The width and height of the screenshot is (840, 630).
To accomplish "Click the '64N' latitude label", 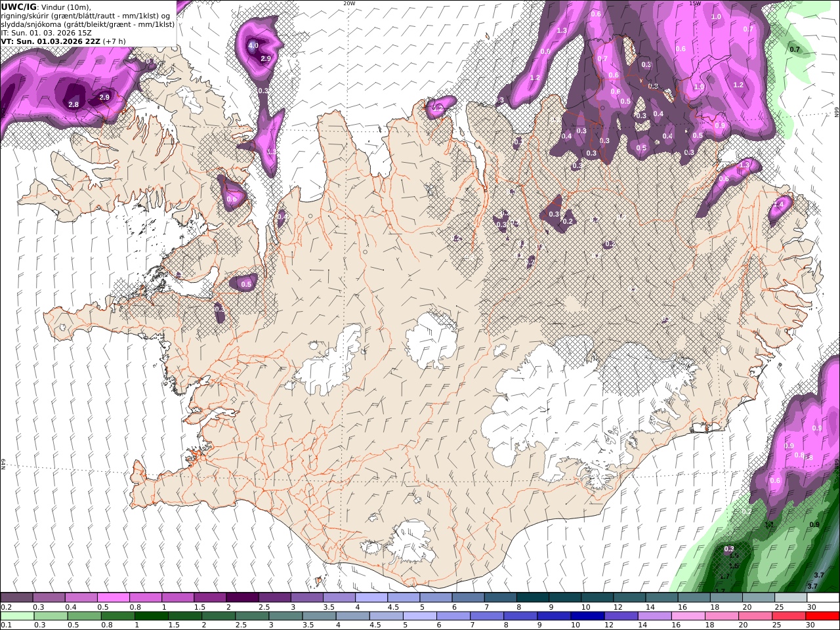I will tap(3, 464).
